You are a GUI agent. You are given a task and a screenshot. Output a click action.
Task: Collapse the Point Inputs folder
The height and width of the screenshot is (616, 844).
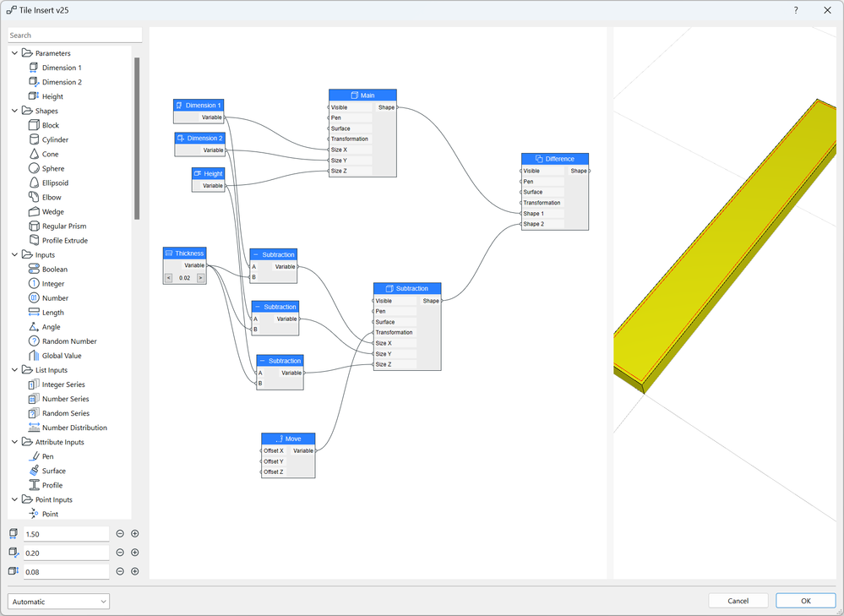coord(14,499)
